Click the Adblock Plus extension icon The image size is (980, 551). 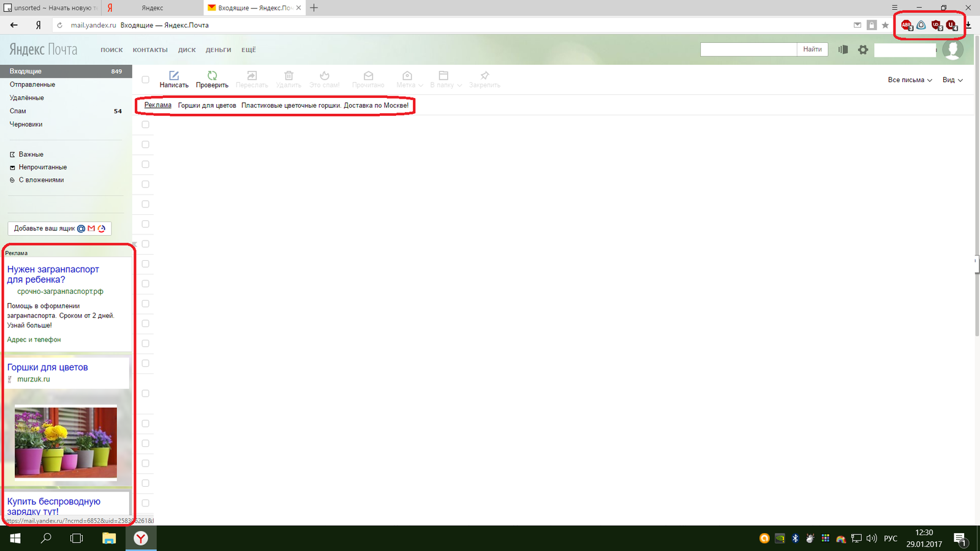907,25
